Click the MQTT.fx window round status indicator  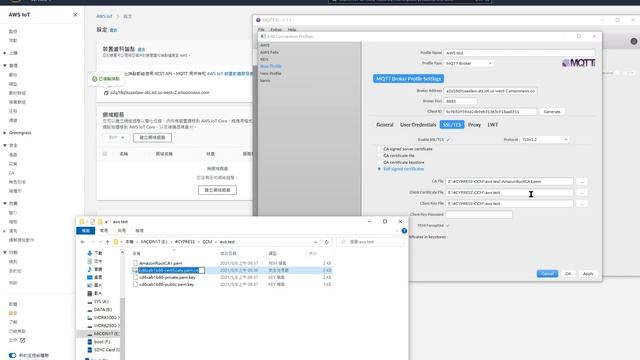(x=633, y=41)
